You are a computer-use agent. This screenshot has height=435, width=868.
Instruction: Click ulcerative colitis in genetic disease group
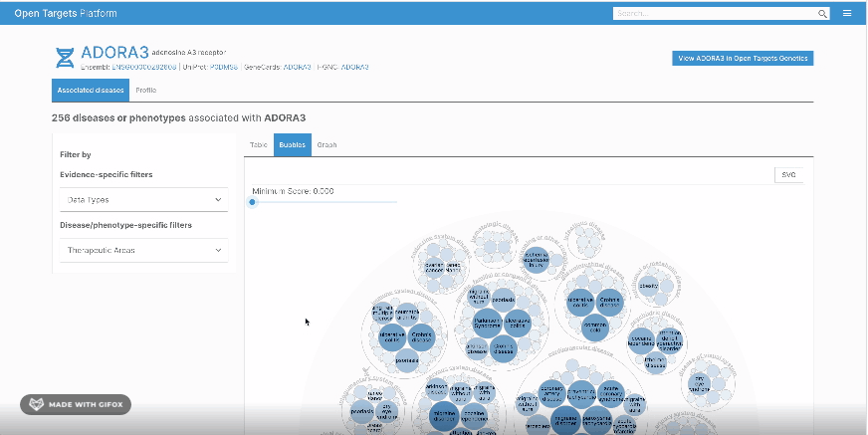click(518, 322)
